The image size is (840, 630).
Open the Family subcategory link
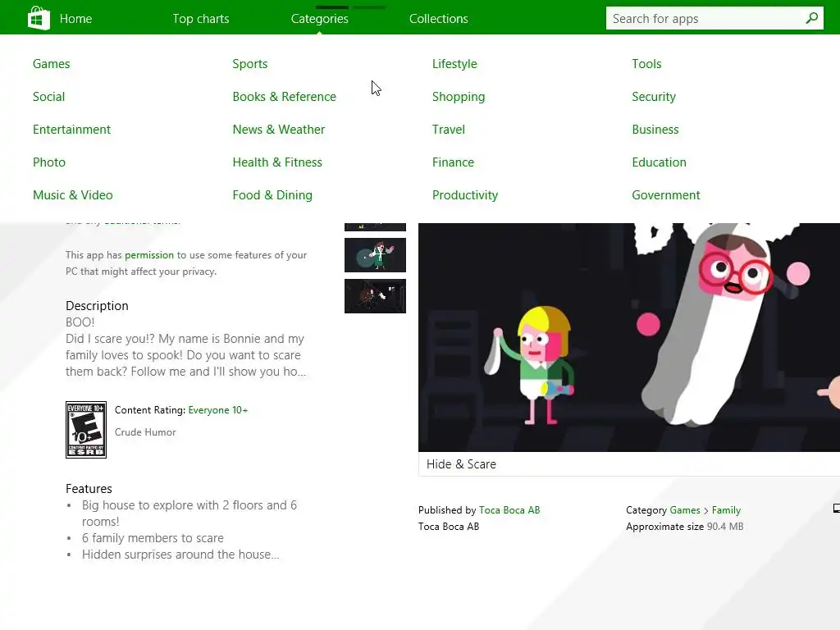point(727,510)
